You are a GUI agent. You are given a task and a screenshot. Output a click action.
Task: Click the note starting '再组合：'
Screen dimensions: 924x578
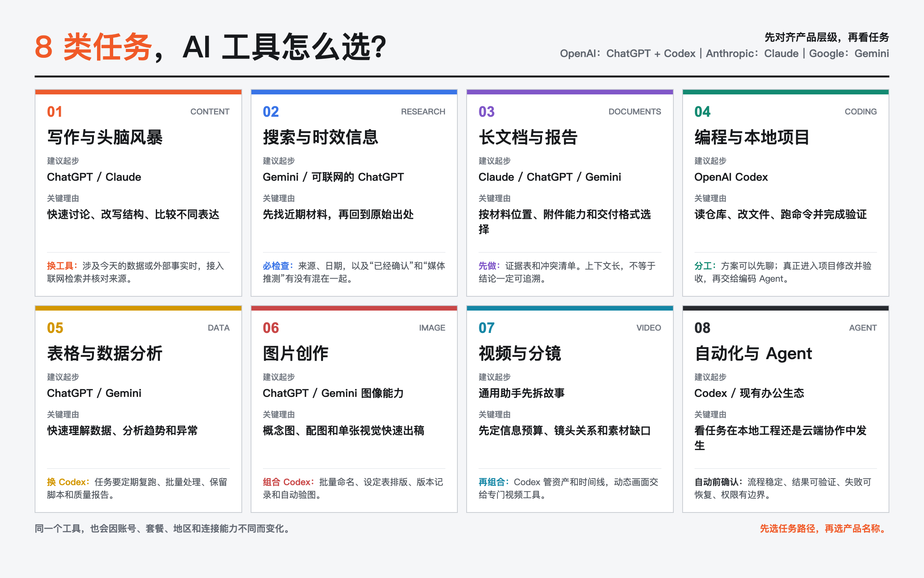[569, 488]
